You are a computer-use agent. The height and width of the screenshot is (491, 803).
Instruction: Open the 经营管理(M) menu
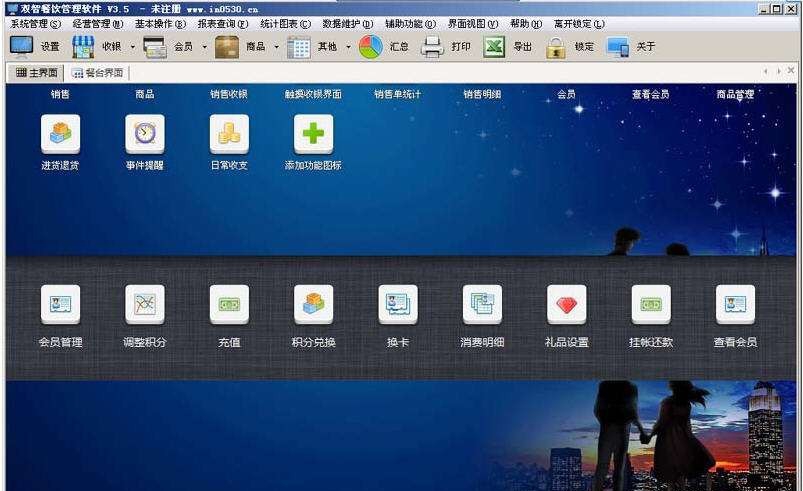(98, 24)
